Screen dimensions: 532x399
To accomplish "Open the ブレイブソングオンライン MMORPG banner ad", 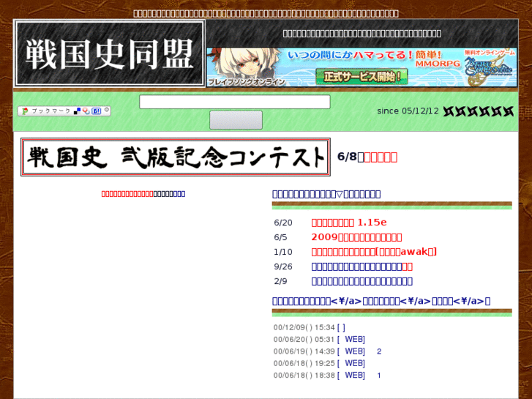I will pos(361,67).
